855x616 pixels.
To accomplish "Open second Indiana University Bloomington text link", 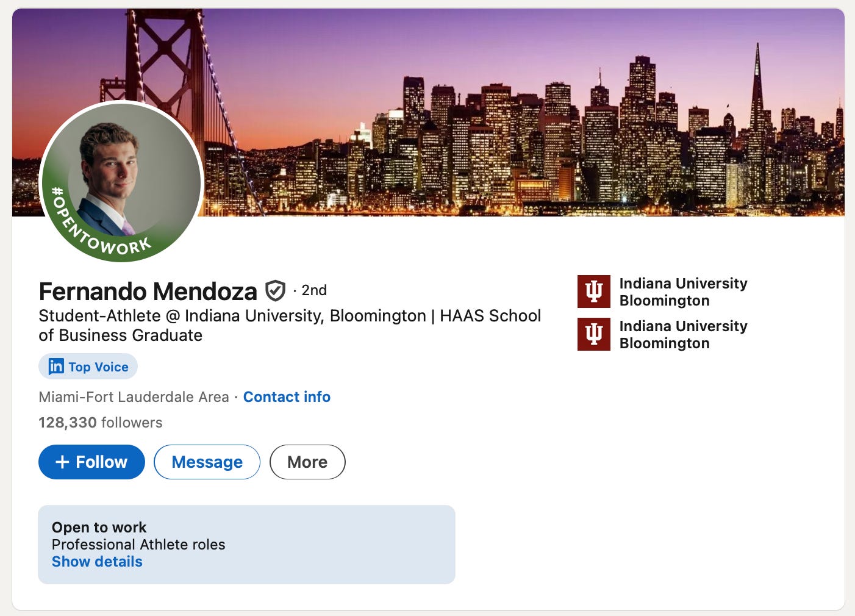I will [x=683, y=335].
